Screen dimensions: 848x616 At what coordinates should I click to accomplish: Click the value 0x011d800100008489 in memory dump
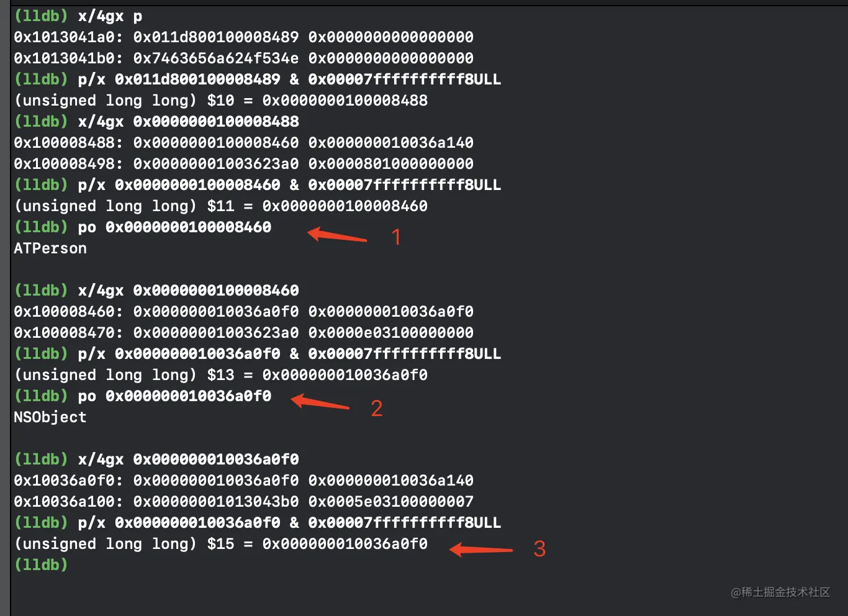(x=216, y=37)
